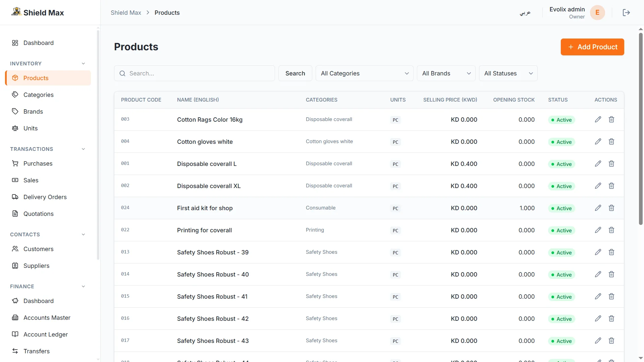The width and height of the screenshot is (644, 362).
Task: Click pencil icon for Disposable coverall L
Action: point(598,164)
